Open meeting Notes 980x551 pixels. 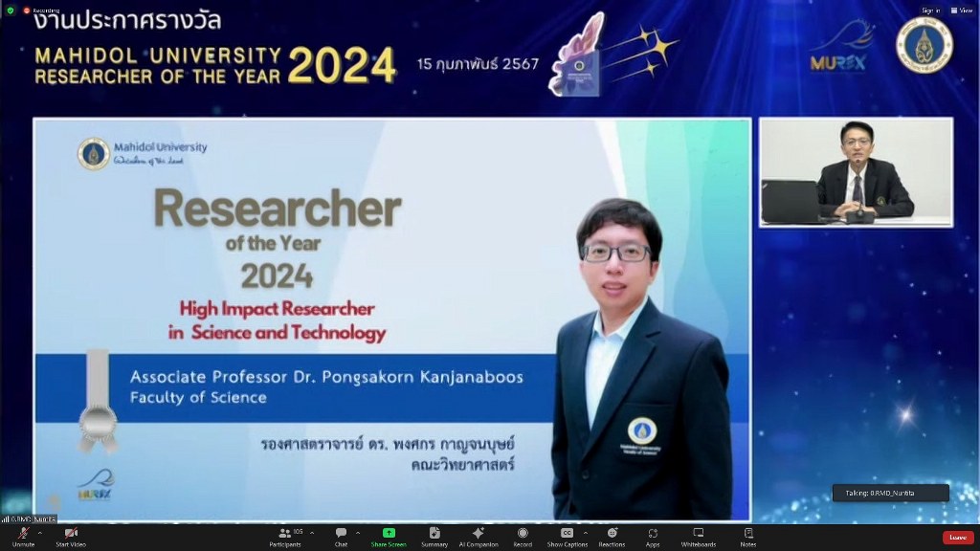(x=748, y=537)
